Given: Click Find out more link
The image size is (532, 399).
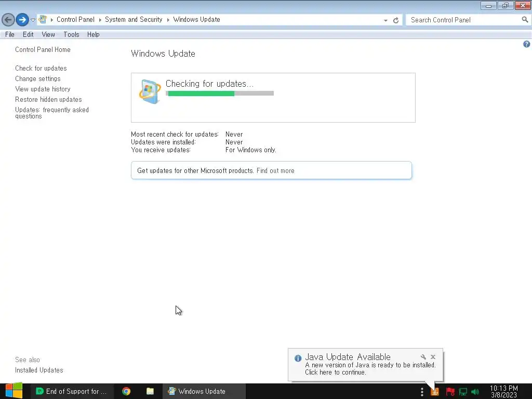Looking at the screenshot, I should (x=275, y=170).
